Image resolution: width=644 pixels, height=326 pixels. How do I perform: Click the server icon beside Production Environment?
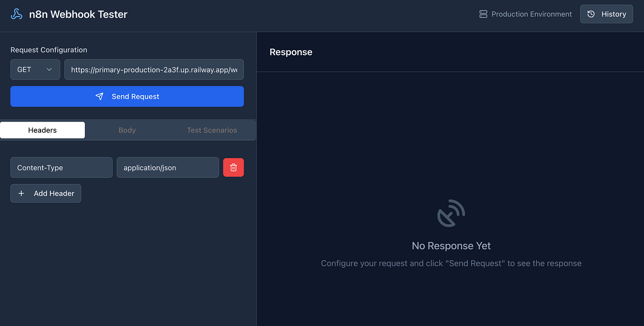tap(483, 14)
